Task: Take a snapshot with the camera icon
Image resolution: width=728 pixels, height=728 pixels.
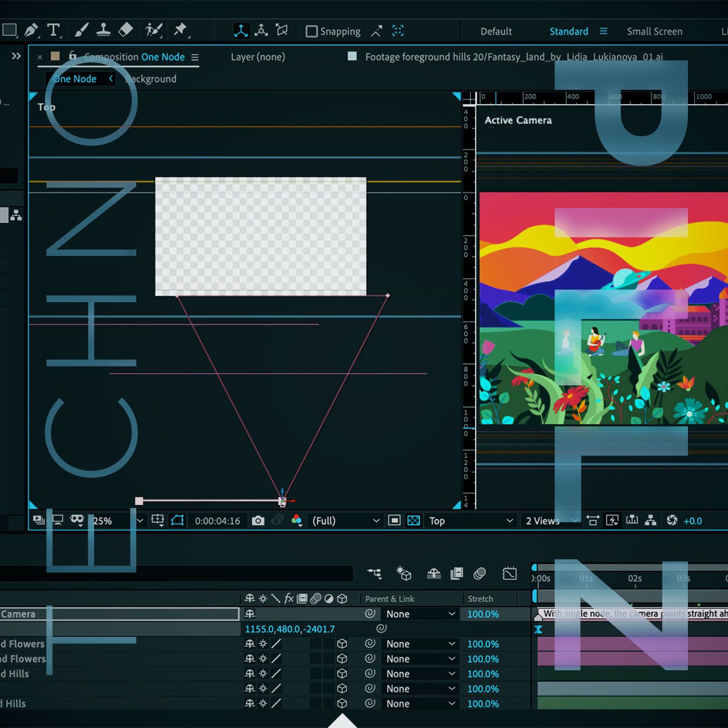Action: pyautogui.click(x=258, y=521)
